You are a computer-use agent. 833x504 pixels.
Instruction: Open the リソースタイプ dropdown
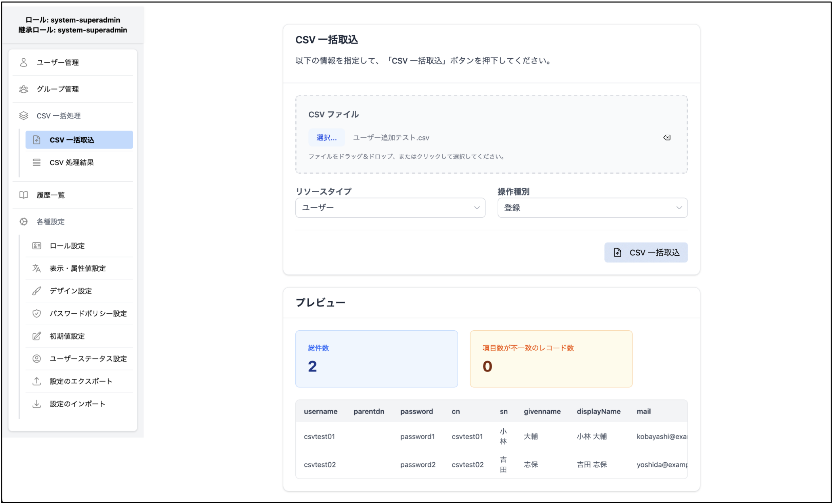(390, 208)
